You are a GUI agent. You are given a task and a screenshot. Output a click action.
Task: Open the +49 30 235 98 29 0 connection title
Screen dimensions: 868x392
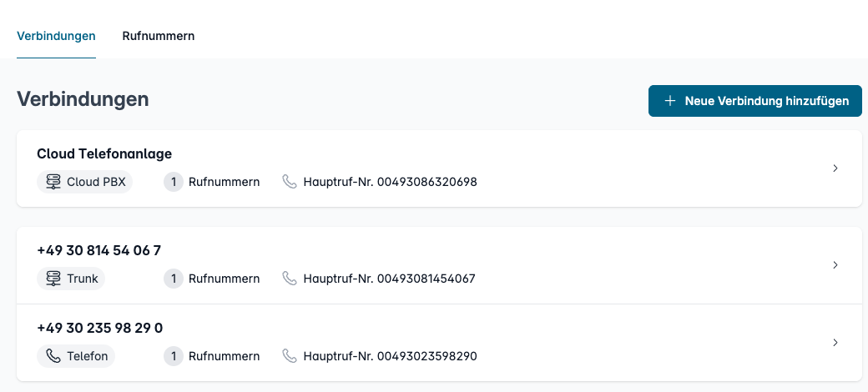(100, 328)
